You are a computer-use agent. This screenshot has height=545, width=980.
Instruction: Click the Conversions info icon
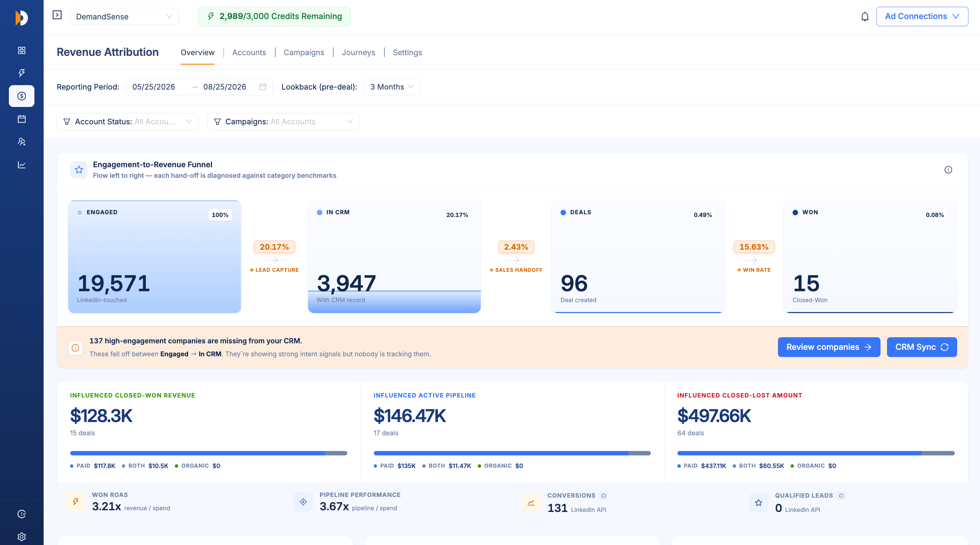(603, 496)
